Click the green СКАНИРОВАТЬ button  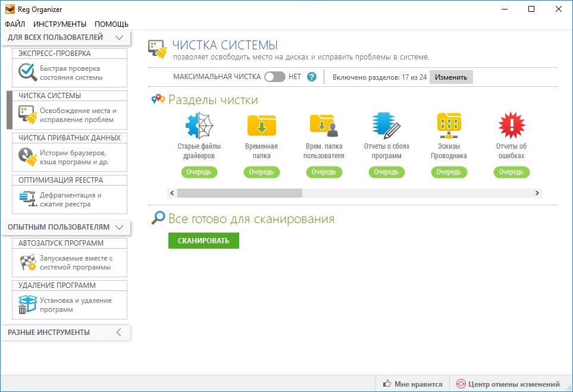203,240
